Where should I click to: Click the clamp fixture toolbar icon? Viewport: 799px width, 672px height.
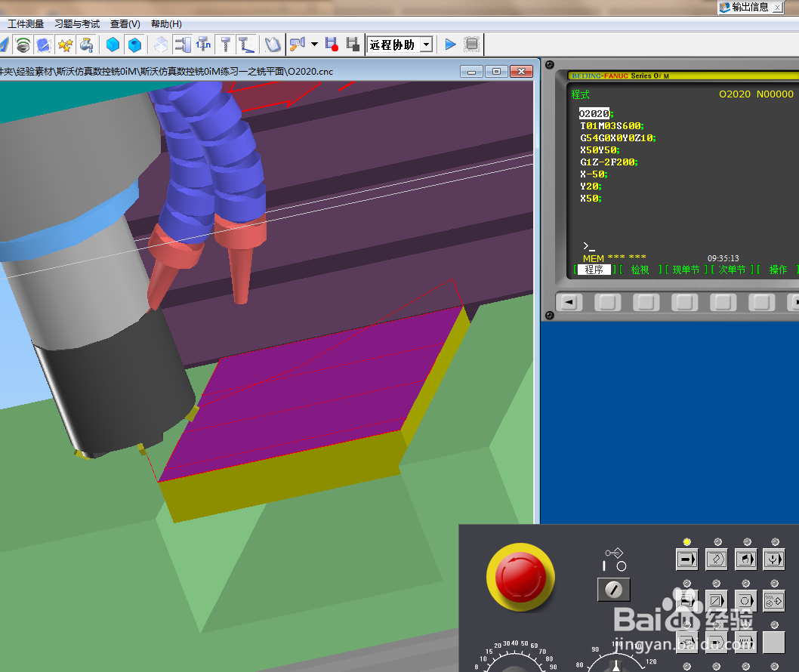pyautogui.click(x=183, y=45)
